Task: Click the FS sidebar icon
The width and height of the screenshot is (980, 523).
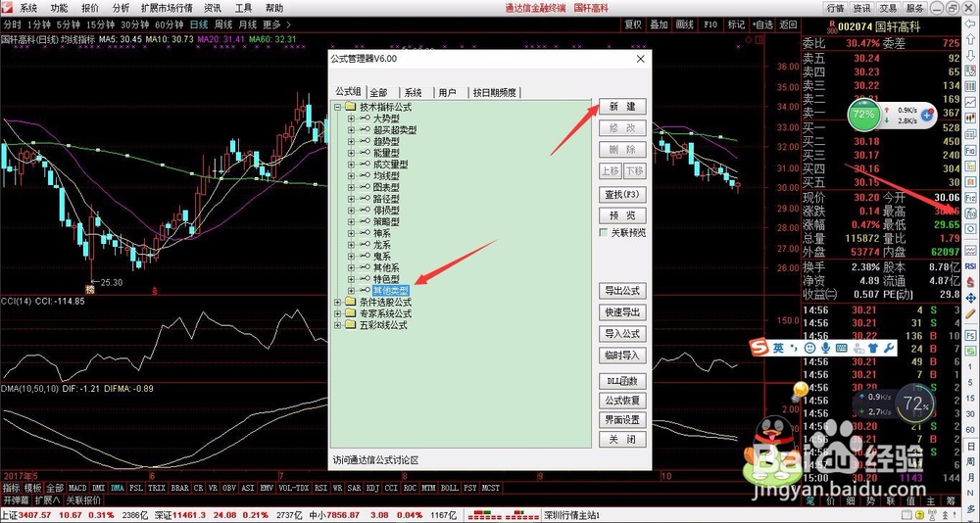Action: pos(970,336)
